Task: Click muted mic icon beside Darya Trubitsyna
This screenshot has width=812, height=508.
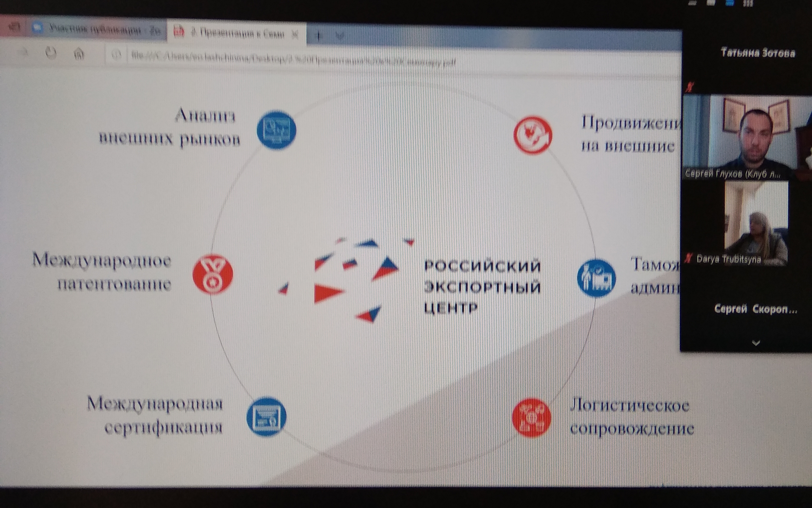Action: [689, 259]
